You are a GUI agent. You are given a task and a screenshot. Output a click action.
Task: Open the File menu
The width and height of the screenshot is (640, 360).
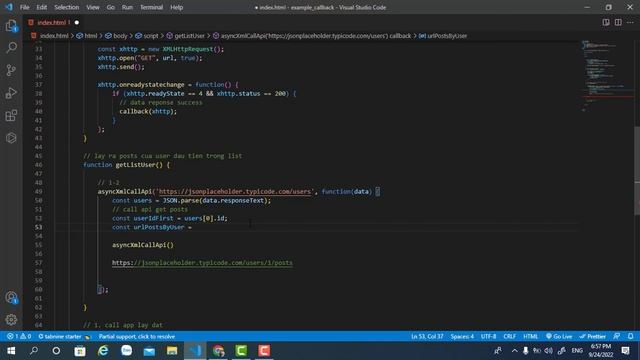coord(24,7)
